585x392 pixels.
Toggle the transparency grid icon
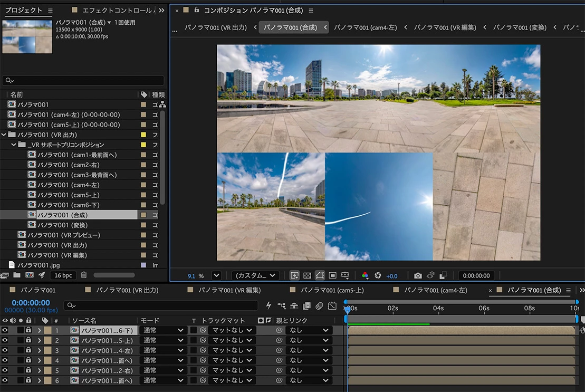click(307, 275)
